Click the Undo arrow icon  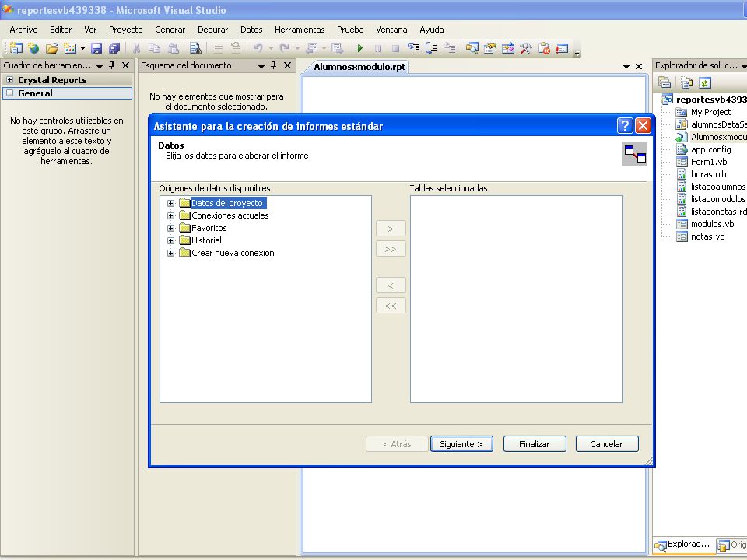pyautogui.click(x=258, y=48)
